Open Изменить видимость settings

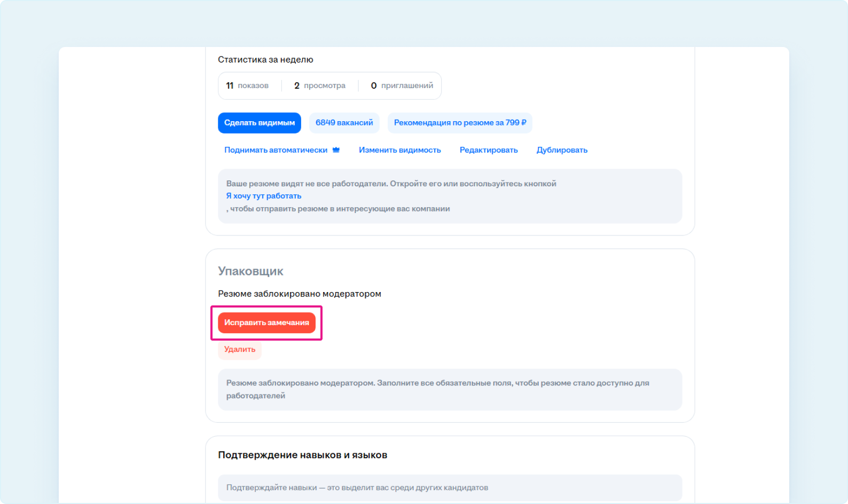click(399, 150)
